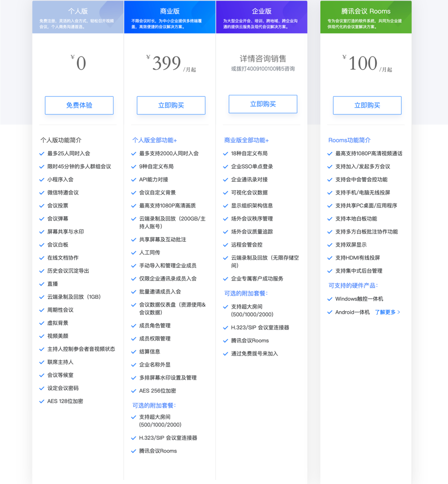Toggle the checkmark next to 视频美颜
This screenshot has height=484, width=448.
tap(41, 336)
